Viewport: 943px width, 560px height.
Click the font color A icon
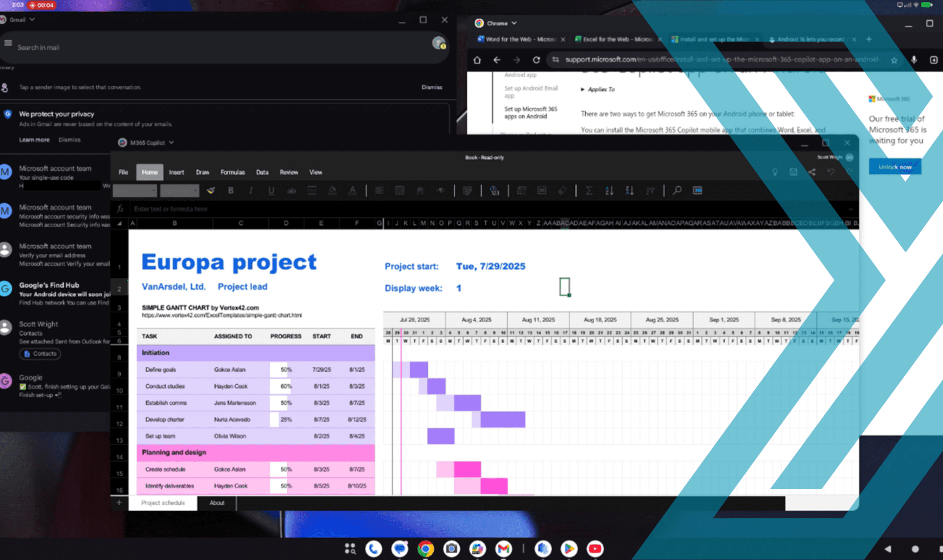pyautogui.click(x=352, y=190)
